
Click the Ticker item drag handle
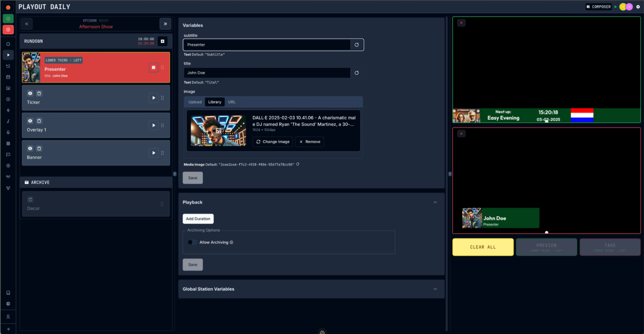[163, 98]
